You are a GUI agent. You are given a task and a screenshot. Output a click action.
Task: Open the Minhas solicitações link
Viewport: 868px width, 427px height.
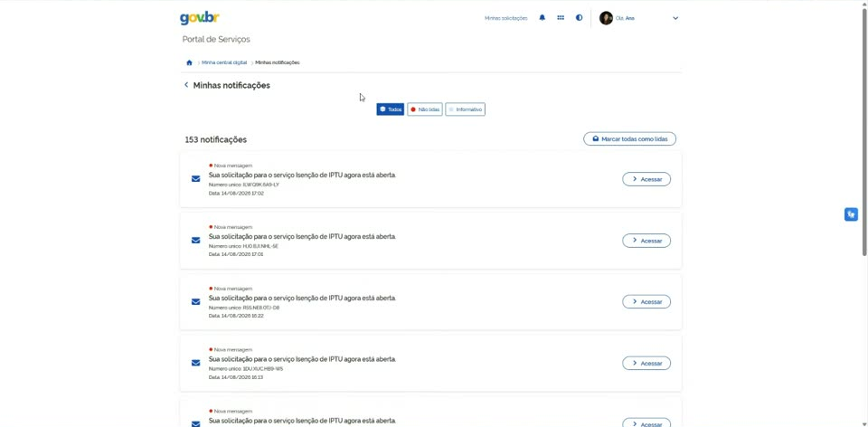(x=506, y=18)
